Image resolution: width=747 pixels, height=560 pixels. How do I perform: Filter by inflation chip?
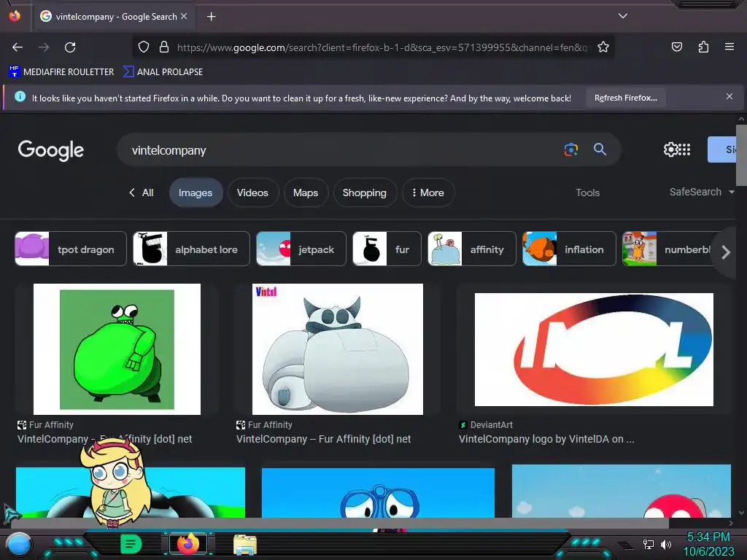569,249
